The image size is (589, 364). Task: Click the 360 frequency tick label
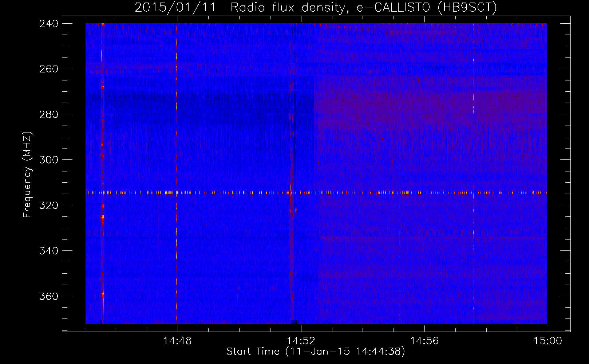click(x=48, y=296)
